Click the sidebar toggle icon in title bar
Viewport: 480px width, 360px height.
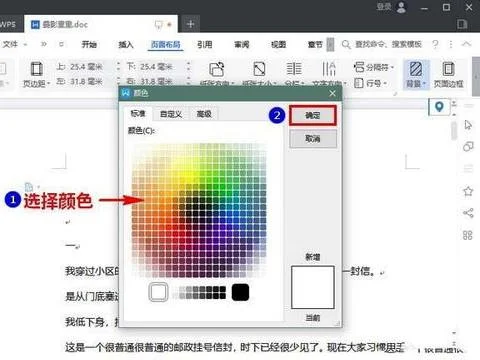point(462,24)
